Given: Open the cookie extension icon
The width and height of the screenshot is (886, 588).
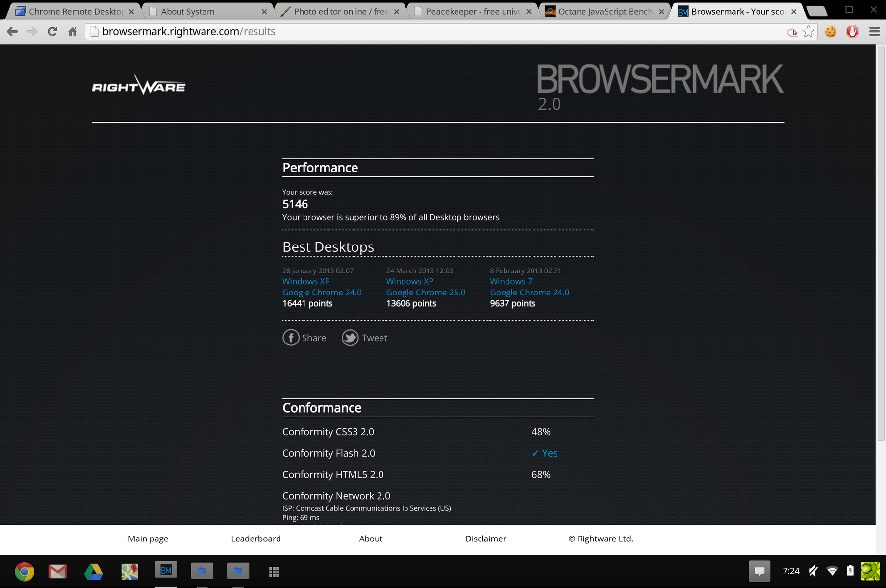Looking at the screenshot, I should (x=830, y=32).
